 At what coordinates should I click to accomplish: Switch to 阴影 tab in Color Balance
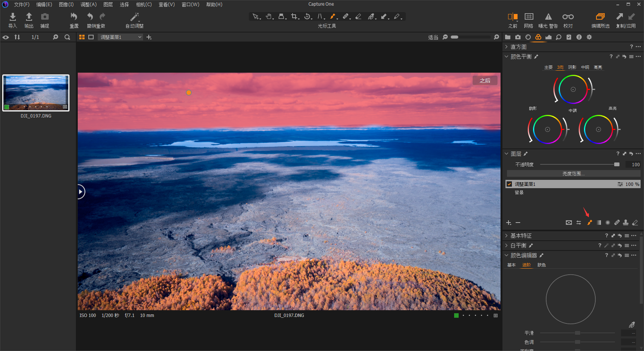coord(572,67)
